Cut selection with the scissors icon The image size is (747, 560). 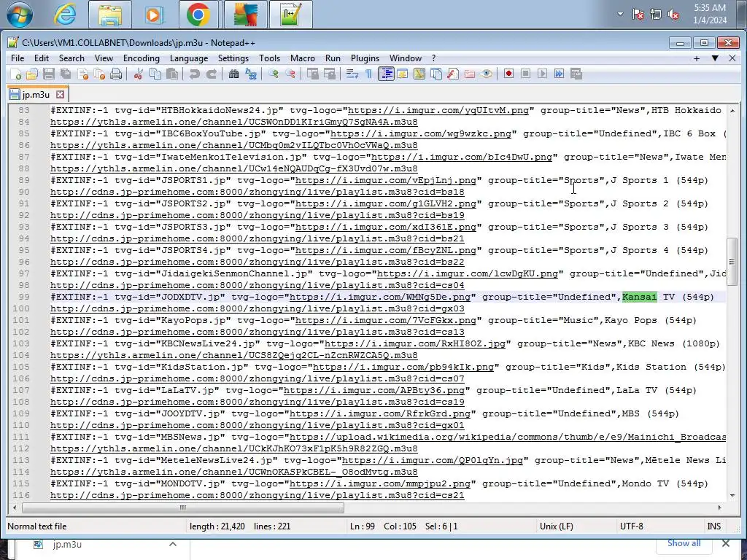pos(138,74)
